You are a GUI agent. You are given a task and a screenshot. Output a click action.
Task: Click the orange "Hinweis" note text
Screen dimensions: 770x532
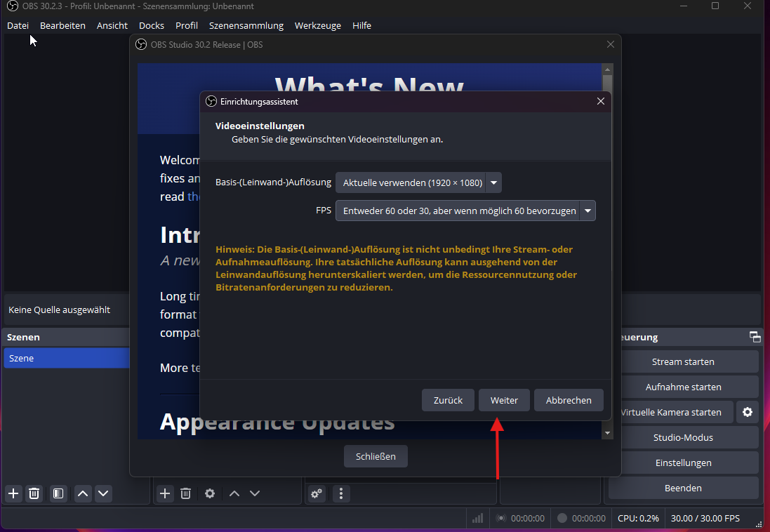tap(397, 268)
